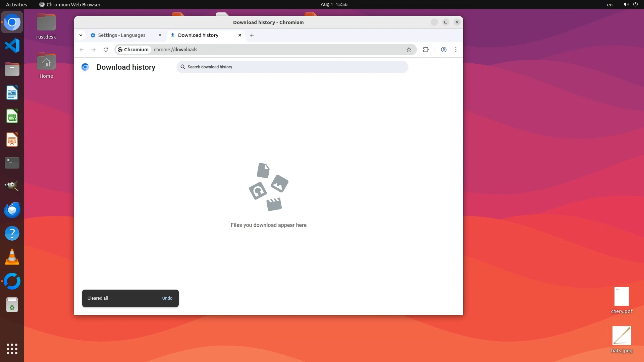Launch Visual Studio Code from dock
Viewport: 644px width, 362px height.
pos(12,46)
